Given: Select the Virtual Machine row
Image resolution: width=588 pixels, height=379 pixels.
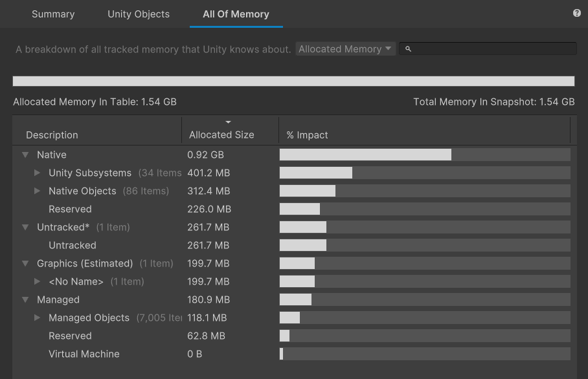Looking at the screenshot, I should (x=84, y=354).
